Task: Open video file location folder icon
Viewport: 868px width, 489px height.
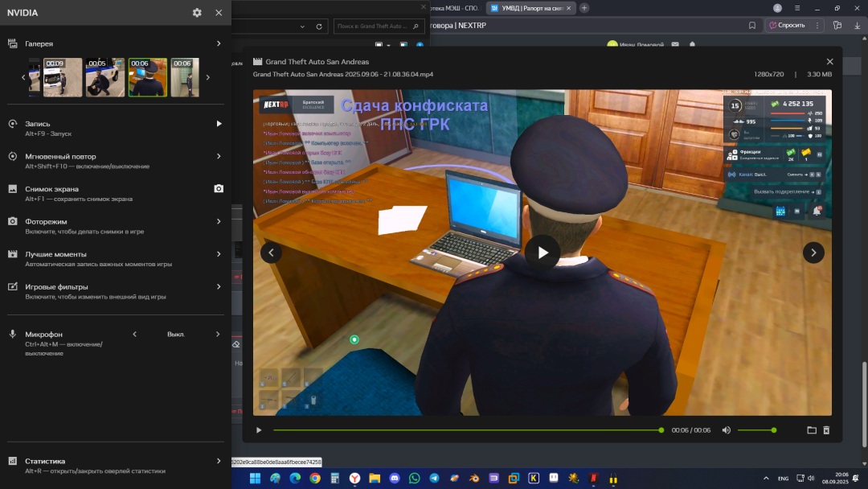Action: pos(812,430)
